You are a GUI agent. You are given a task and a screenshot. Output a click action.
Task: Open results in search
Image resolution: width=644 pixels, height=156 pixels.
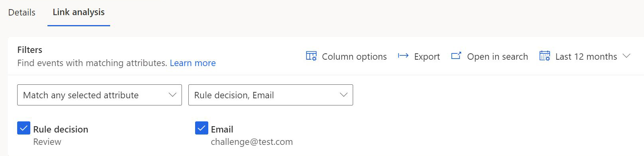coord(490,57)
